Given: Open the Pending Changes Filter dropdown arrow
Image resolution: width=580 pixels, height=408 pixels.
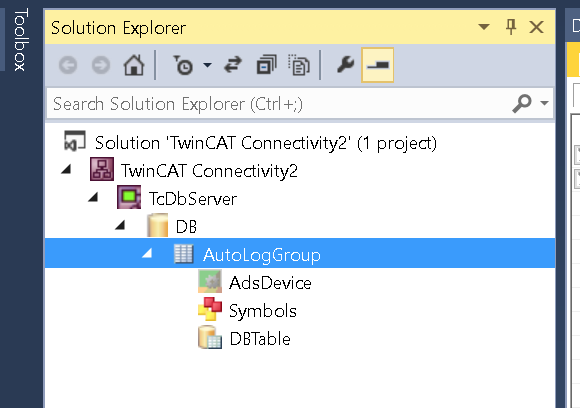Looking at the screenshot, I should click(208, 65).
